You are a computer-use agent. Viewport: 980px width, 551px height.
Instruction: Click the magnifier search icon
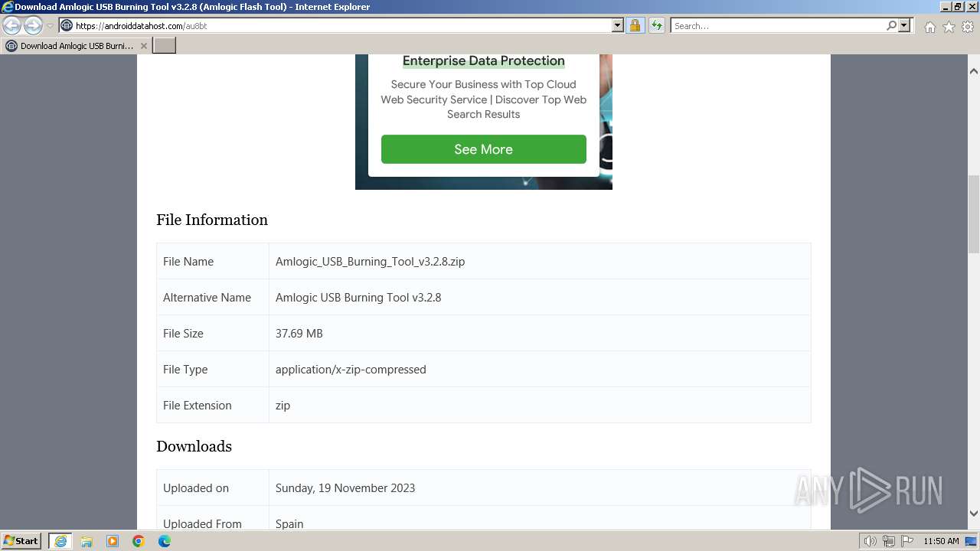pyautogui.click(x=891, y=25)
